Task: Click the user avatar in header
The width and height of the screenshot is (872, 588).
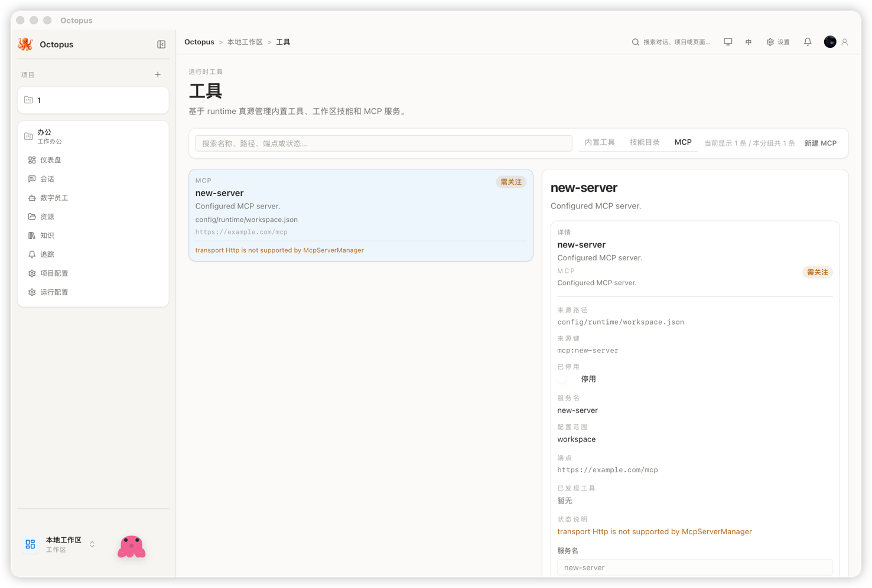Action: pos(830,42)
